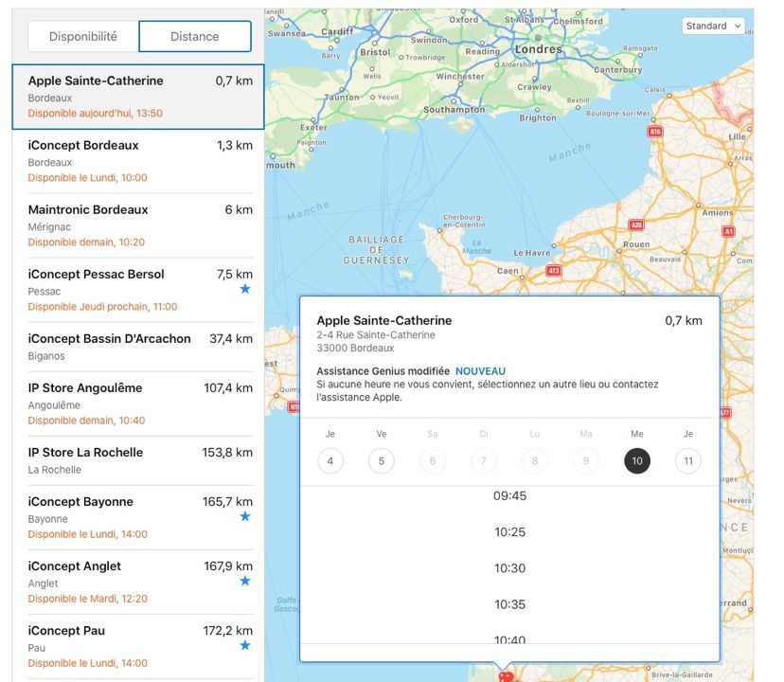
Task: Switch to the Distance tab
Action: 195,36
